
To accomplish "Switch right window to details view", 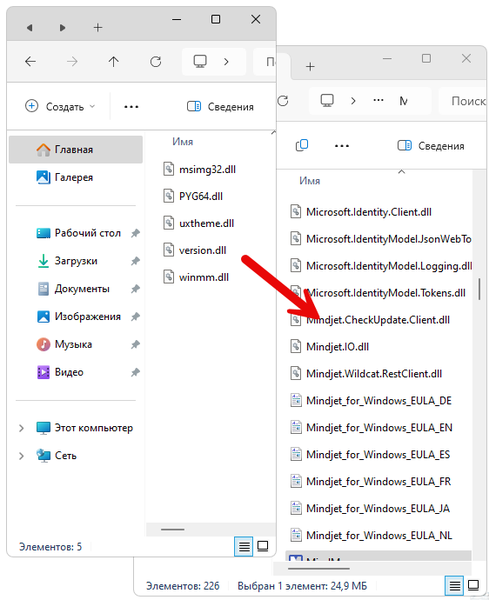I will 454,585.
